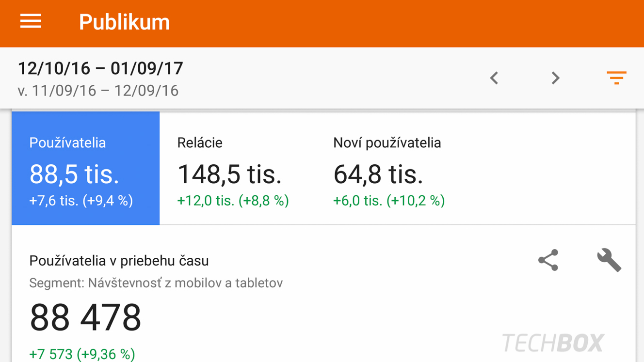Open the orange filter icon
644x362 pixels.
[x=616, y=78]
